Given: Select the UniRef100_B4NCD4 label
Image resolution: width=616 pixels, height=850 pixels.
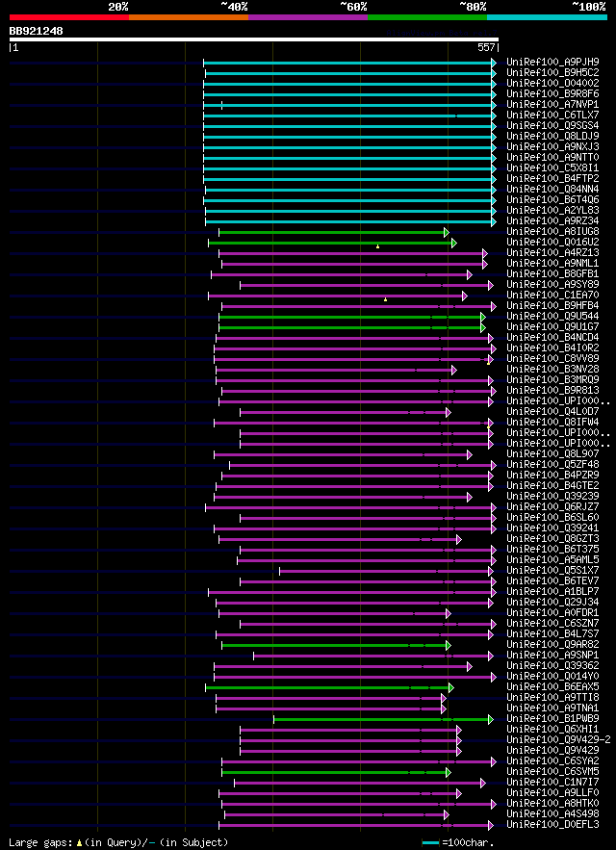Looking at the screenshot, I should coord(552,338).
